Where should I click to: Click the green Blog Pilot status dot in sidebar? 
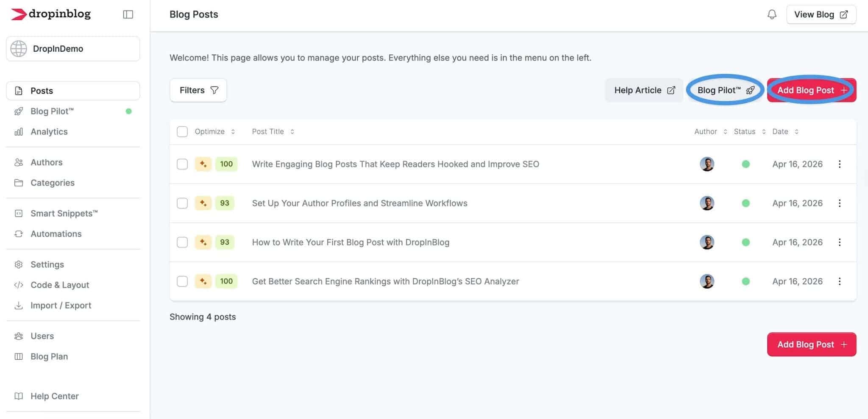coord(128,111)
